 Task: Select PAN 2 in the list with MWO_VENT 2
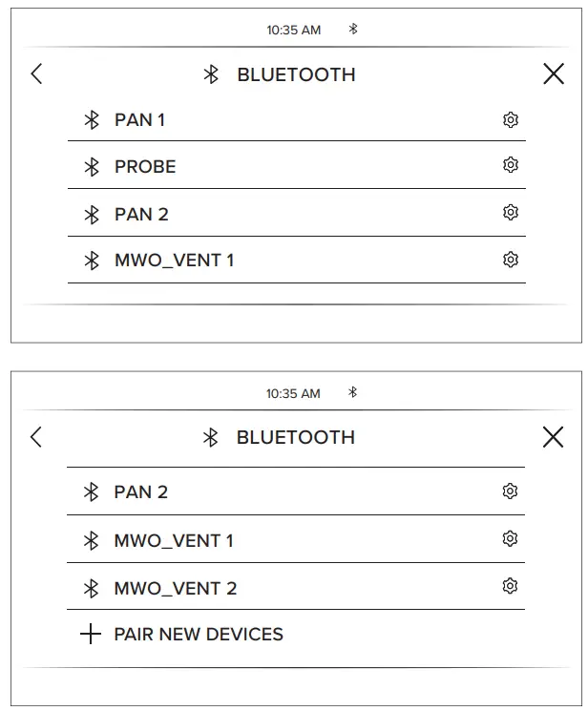click(x=140, y=492)
